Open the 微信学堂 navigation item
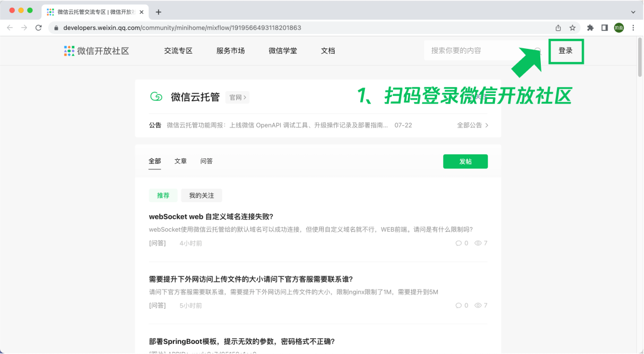 tap(283, 51)
